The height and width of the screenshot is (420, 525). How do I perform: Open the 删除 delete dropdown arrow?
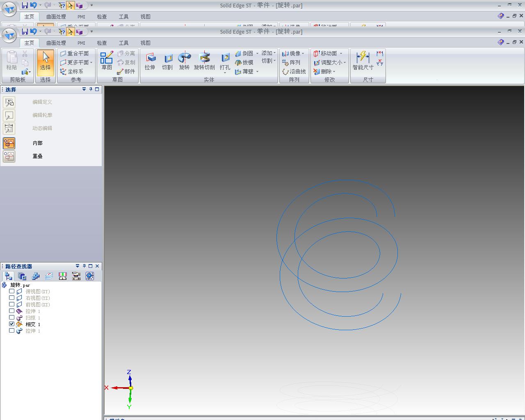(x=334, y=71)
